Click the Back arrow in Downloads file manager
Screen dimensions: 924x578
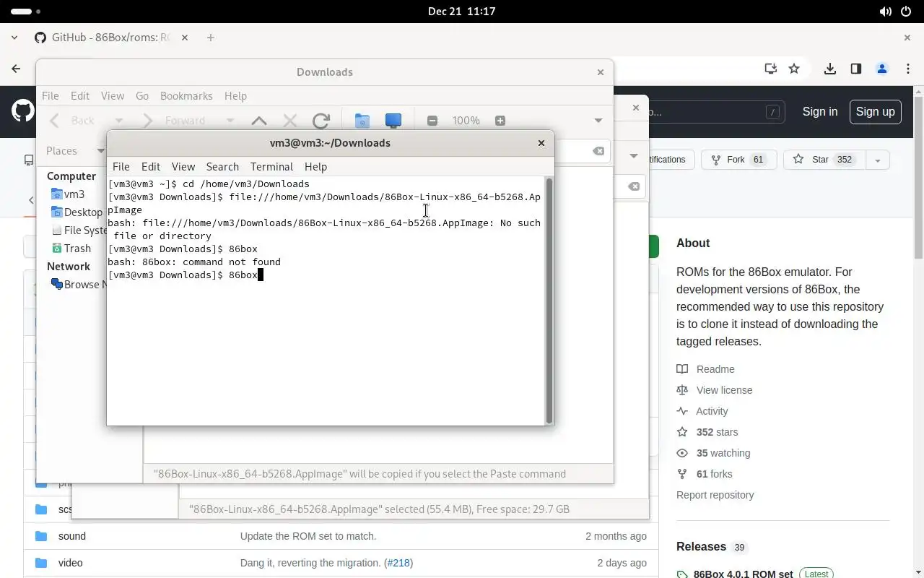pyautogui.click(x=55, y=121)
